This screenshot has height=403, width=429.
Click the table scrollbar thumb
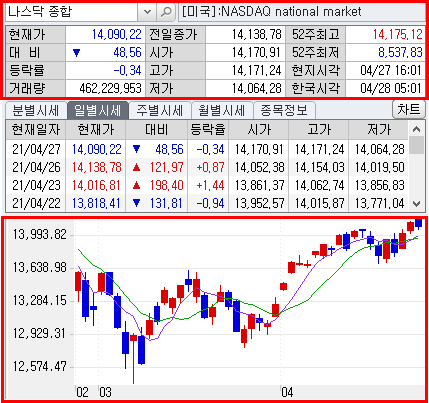(417, 145)
